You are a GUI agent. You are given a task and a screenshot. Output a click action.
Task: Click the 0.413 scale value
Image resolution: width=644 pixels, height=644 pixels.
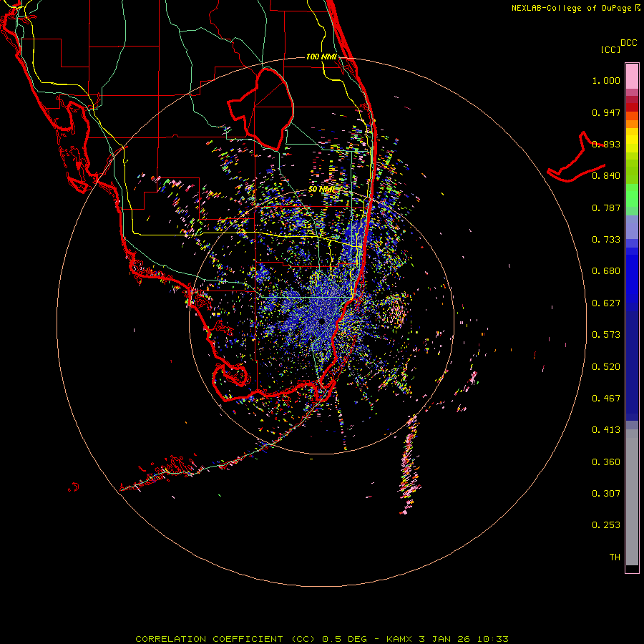[x=606, y=430]
